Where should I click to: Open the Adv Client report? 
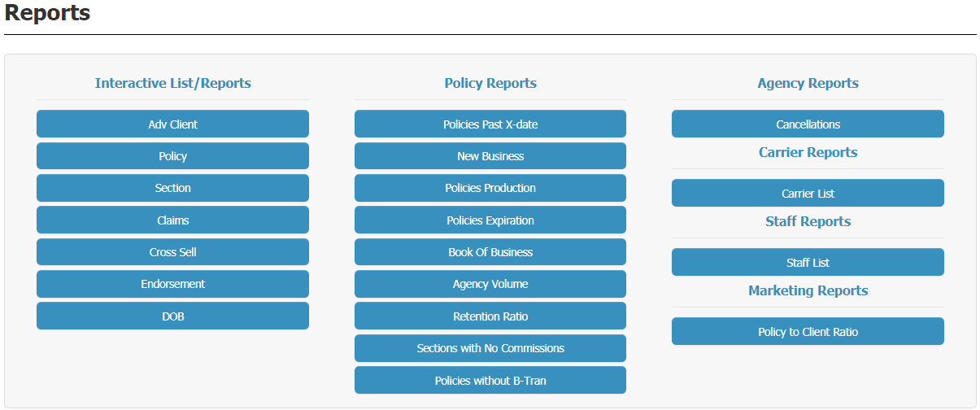pos(172,124)
